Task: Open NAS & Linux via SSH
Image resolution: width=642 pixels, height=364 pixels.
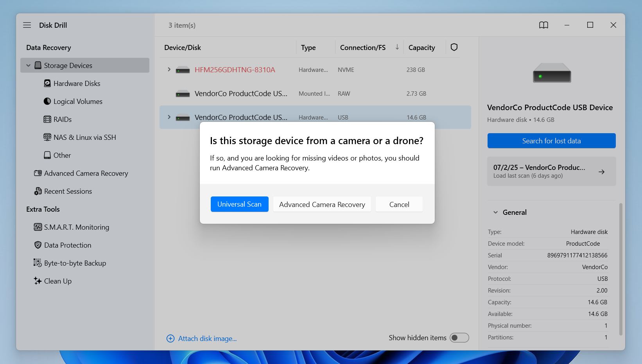Action: click(85, 137)
